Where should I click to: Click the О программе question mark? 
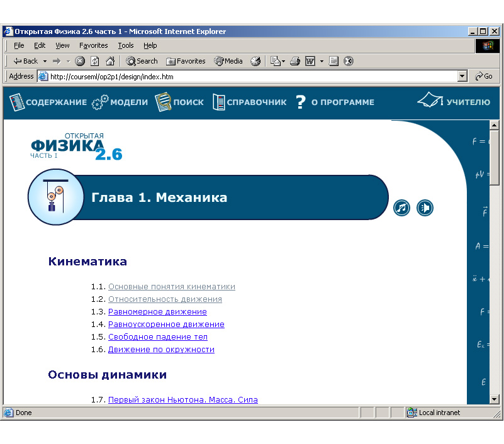[301, 102]
